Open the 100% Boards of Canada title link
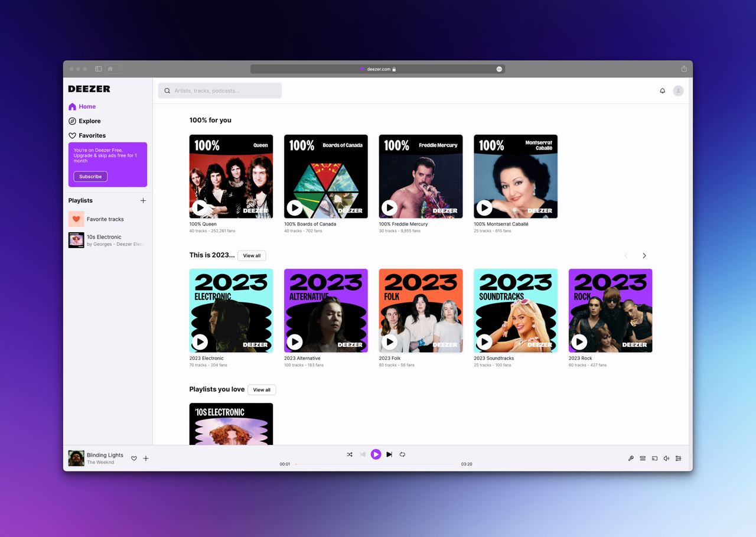Screen dimensions: 756x537 (310, 224)
